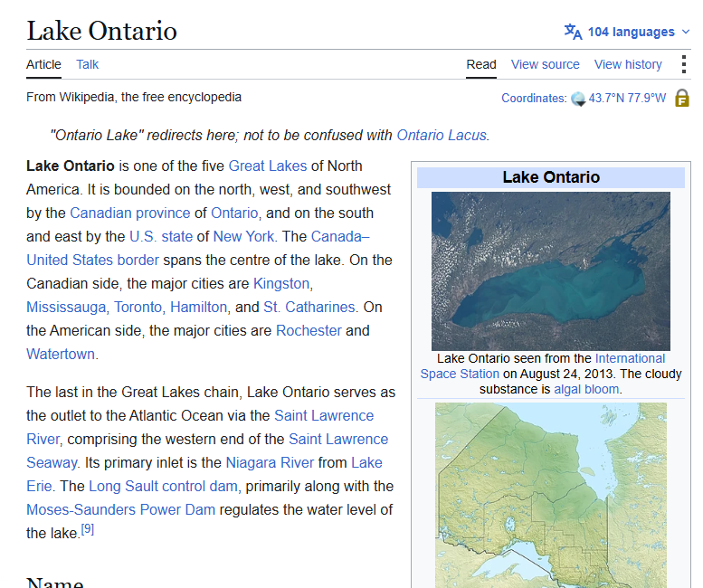Switch to the Talk tab
703x588 pixels.
click(x=87, y=64)
